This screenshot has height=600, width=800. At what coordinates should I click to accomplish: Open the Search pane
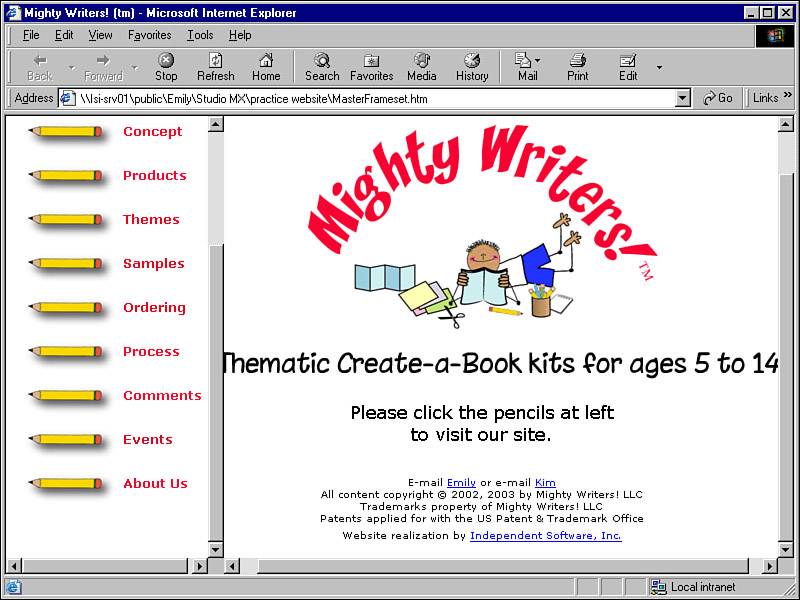pyautogui.click(x=322, y=68)
